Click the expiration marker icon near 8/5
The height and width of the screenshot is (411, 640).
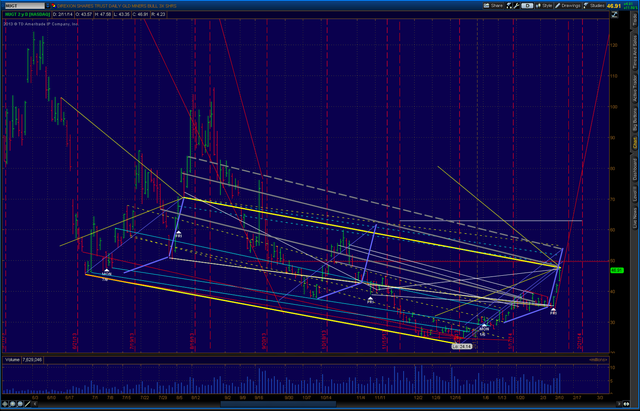tap(178, 234)
